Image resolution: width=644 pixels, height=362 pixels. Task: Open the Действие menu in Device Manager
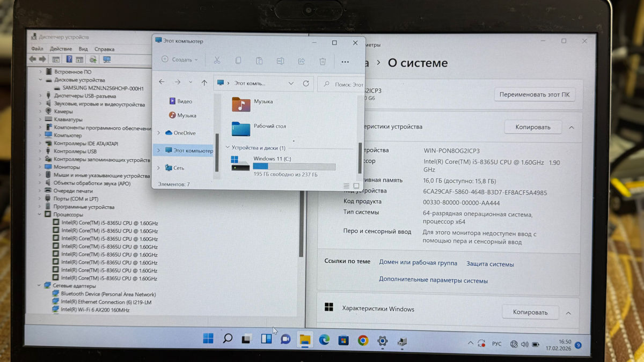(x=61, y=49)
